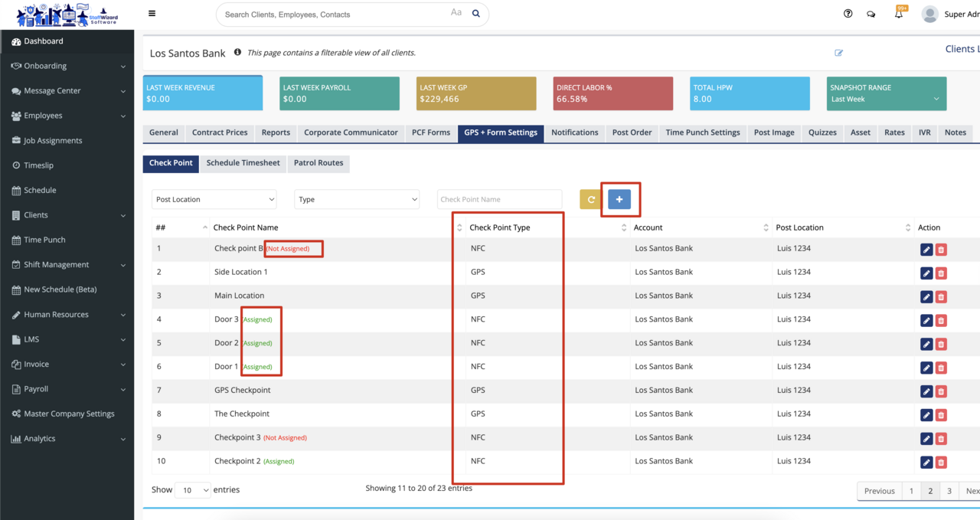Click the search magnifier icon
980x520 pixels.
[x=475, y=14]
